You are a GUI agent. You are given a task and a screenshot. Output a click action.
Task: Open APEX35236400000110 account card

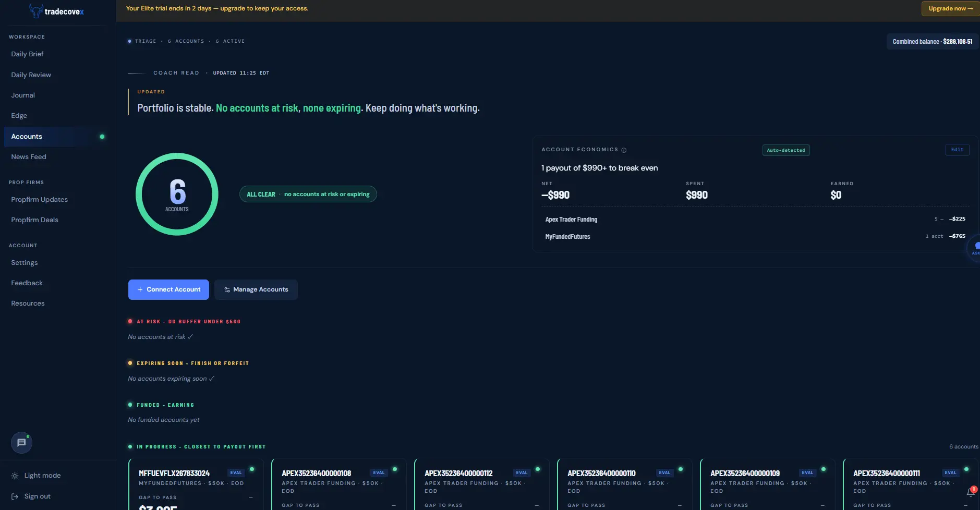(x=625, y=484)
